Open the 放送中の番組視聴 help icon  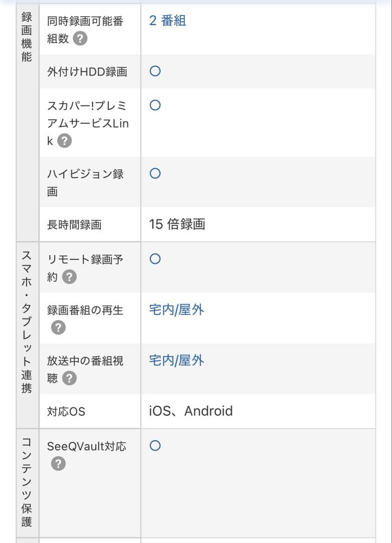(69, 378)
